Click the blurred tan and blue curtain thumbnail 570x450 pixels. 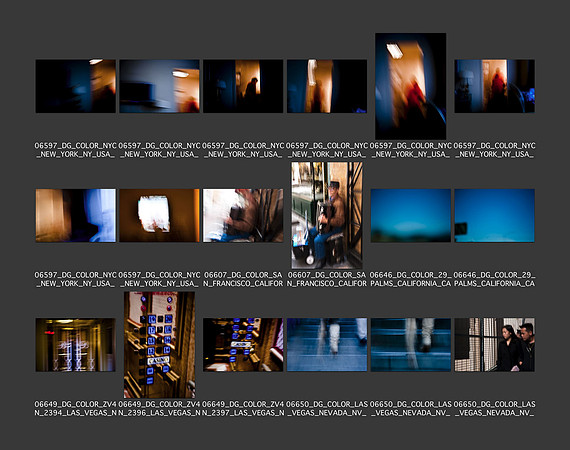pyautogui.click(x=76, y=215)
